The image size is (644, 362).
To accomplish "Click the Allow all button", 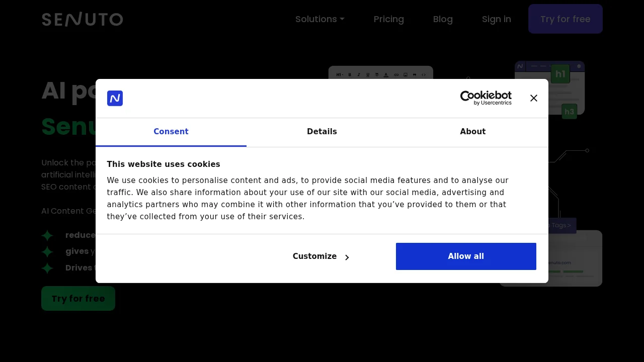I will 466,256.
